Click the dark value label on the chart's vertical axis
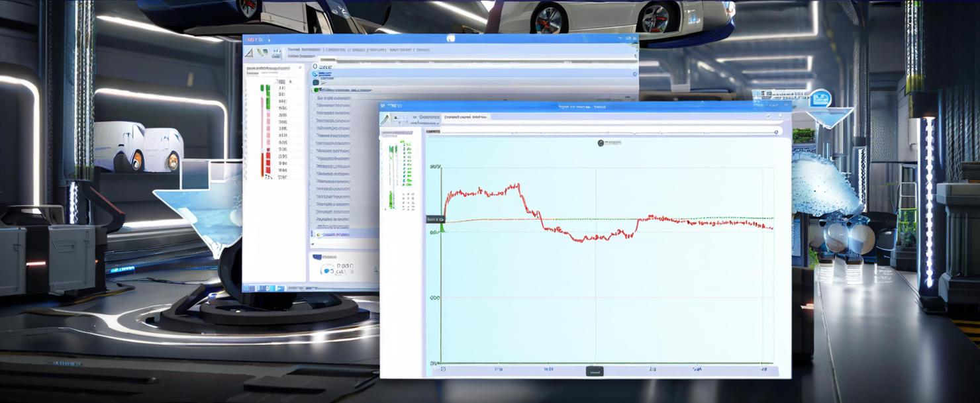The height and width of the screenshot is (403, 980). 434,219
